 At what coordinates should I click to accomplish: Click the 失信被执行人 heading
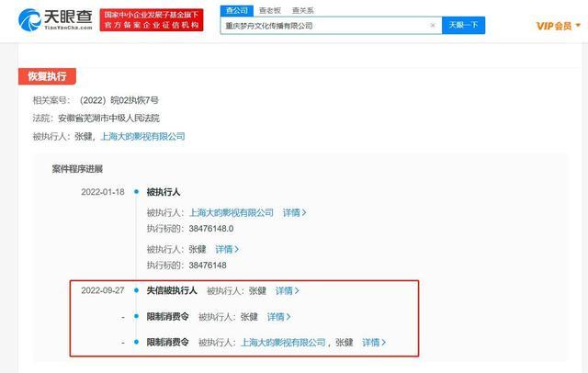tap(172, 290)
